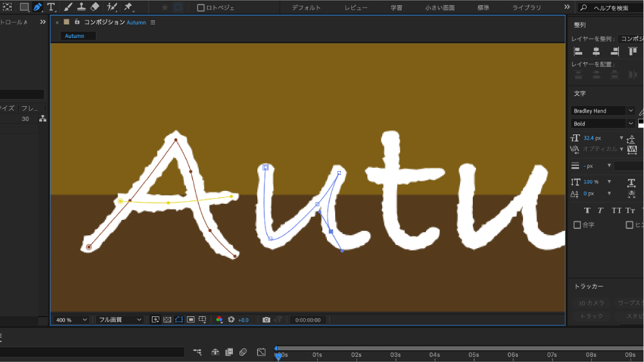Click the star icon in the toolbar
Viewport: 644px width, 362px height.
coord(165,7)
